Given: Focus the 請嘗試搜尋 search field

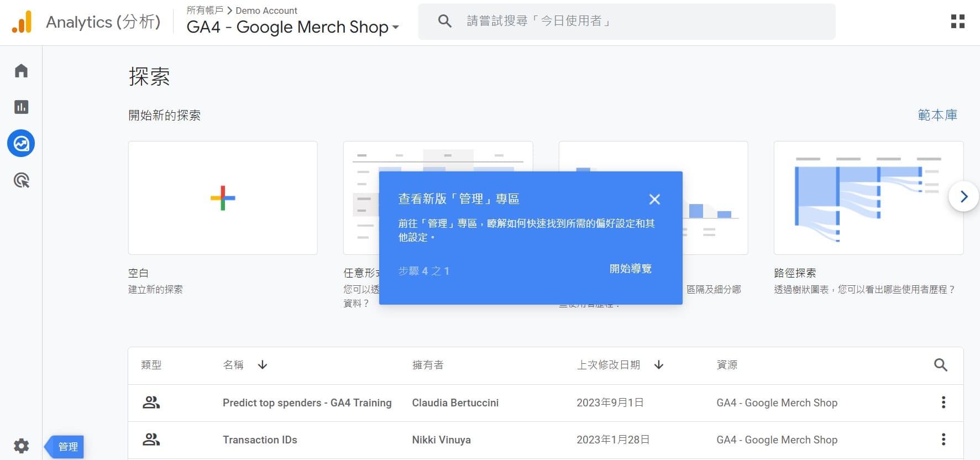Looking at the screenshot, I should coord(627,22).
